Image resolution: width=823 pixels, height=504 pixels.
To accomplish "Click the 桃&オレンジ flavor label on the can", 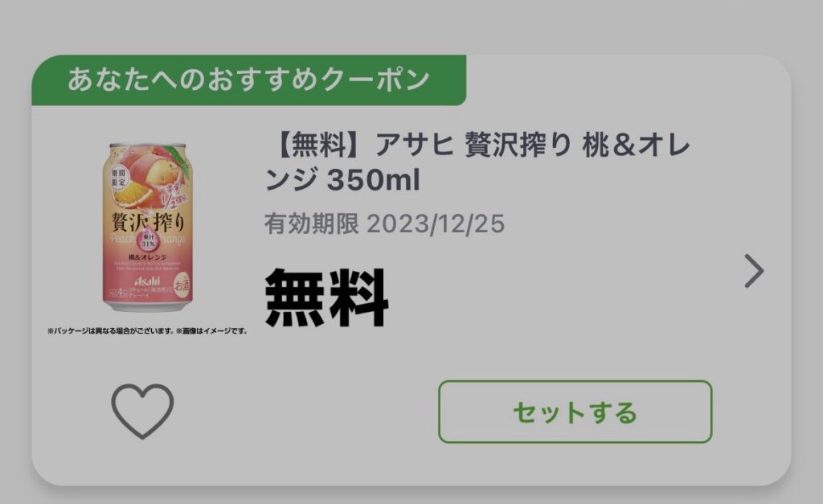I will [x=148, y=257].
